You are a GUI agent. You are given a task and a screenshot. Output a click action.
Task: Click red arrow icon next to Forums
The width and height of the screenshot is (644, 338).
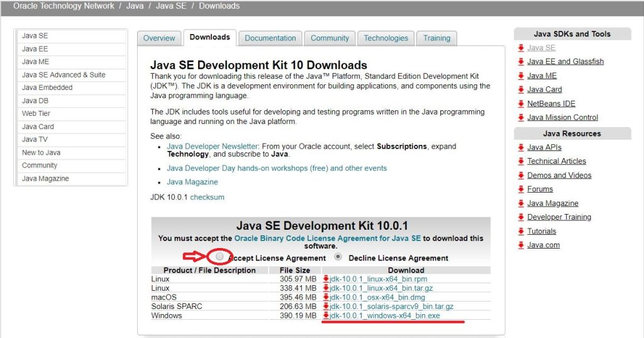tap(521, 189)
